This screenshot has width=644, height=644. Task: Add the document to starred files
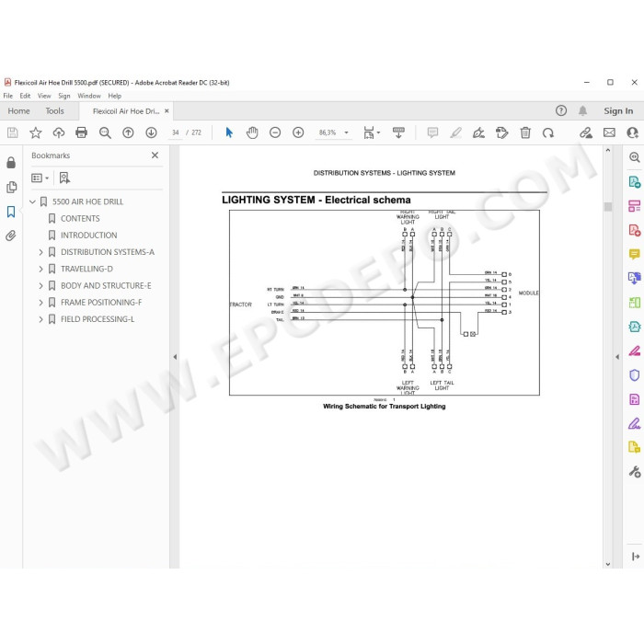click(x=36, y=132)
